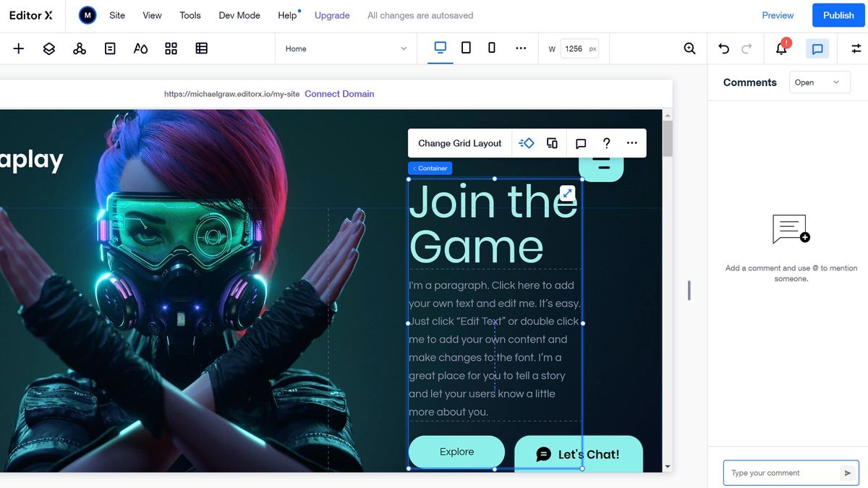Open the Pages panel icon
The height and width of the screenshot is (488, 868).
[109, 48]
